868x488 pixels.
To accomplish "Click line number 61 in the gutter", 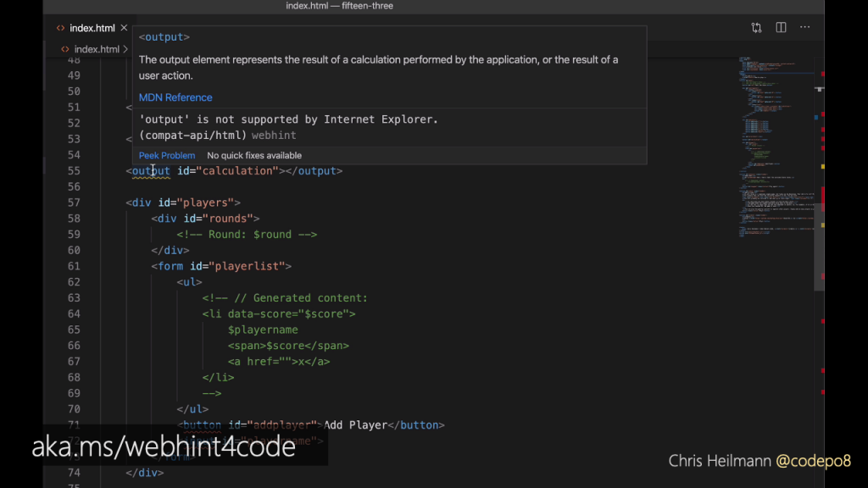I will coord(74,266).
